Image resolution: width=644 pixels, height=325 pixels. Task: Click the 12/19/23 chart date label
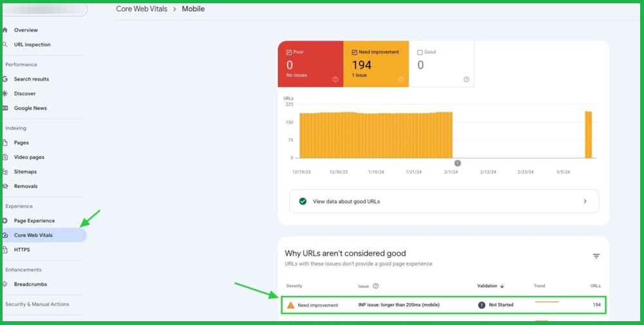(x=301, y=172)
